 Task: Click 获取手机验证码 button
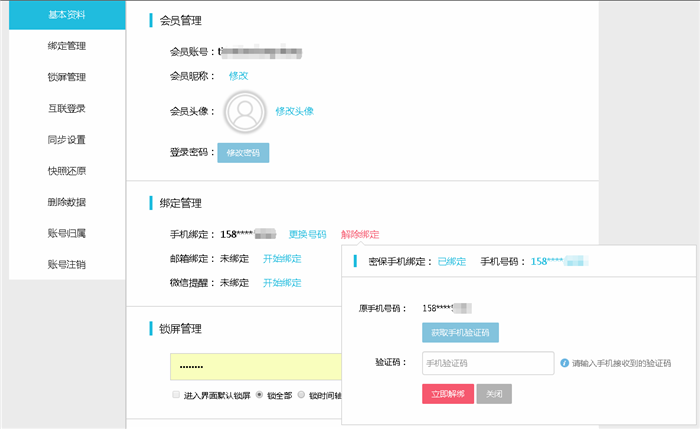[x=460, y=332]
